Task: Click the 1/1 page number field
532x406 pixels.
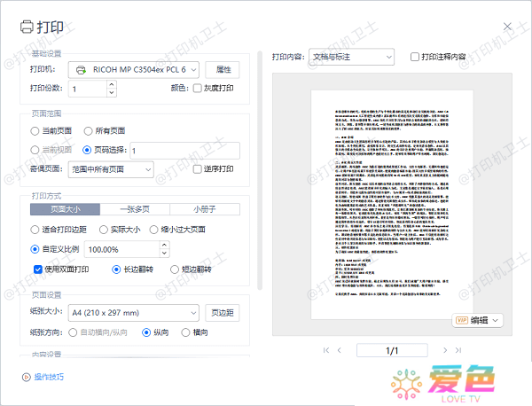Action: coord(392,350)
